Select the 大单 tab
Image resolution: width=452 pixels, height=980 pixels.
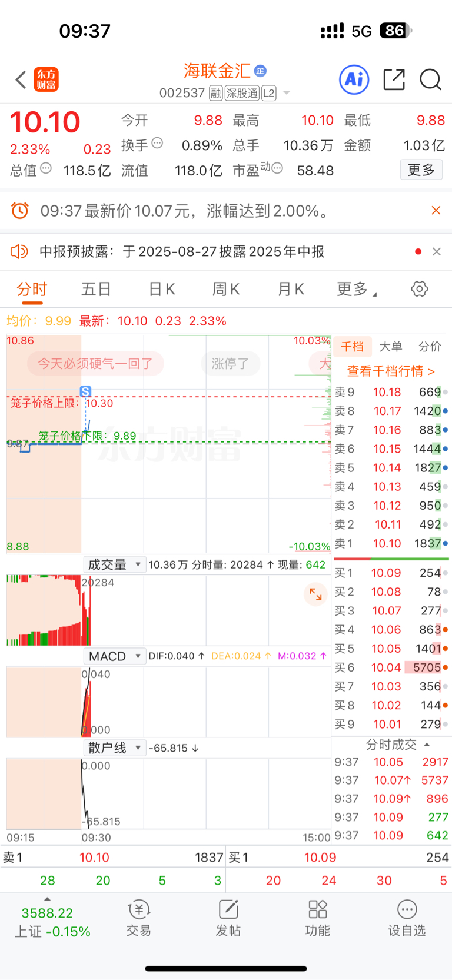391,347
